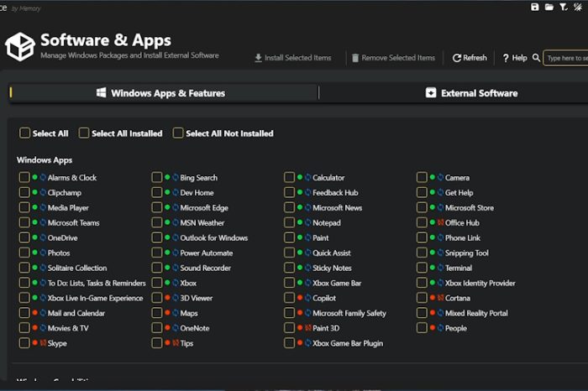Image resolution: width=588 pixels, height=391 pixels.
Task: Select the Microsoft Edge checkbox
Action: (157, 208)
